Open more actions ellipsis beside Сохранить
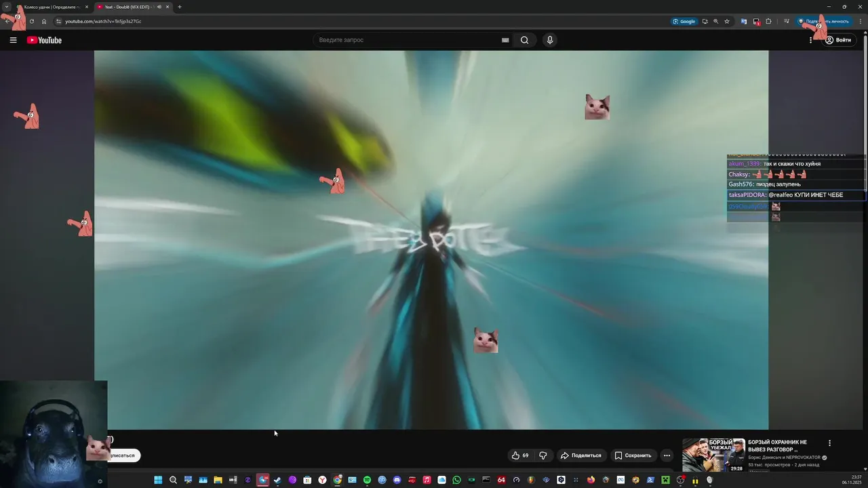This screenshot has height=488, width=868. pyautogui.click(x=667, y=455)
